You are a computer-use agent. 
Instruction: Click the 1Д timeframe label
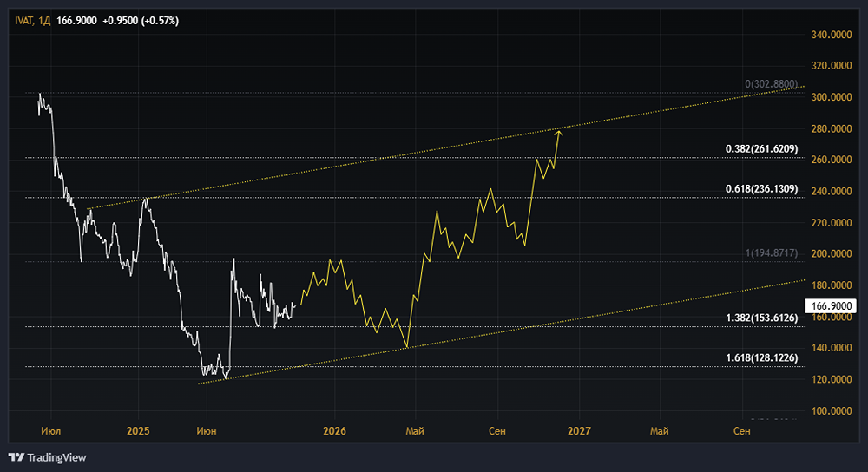click(x=44, y=21)
